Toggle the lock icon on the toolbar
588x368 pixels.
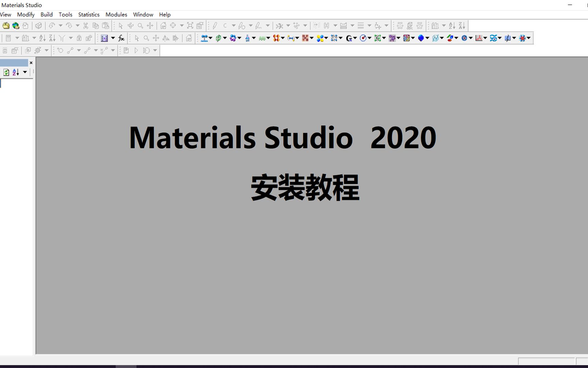pos(79,38)
